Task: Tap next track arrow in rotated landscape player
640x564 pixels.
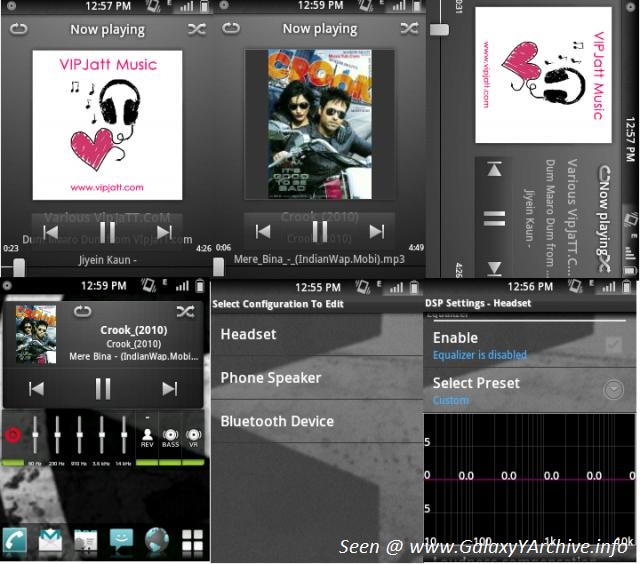Action: click(494, 268)
